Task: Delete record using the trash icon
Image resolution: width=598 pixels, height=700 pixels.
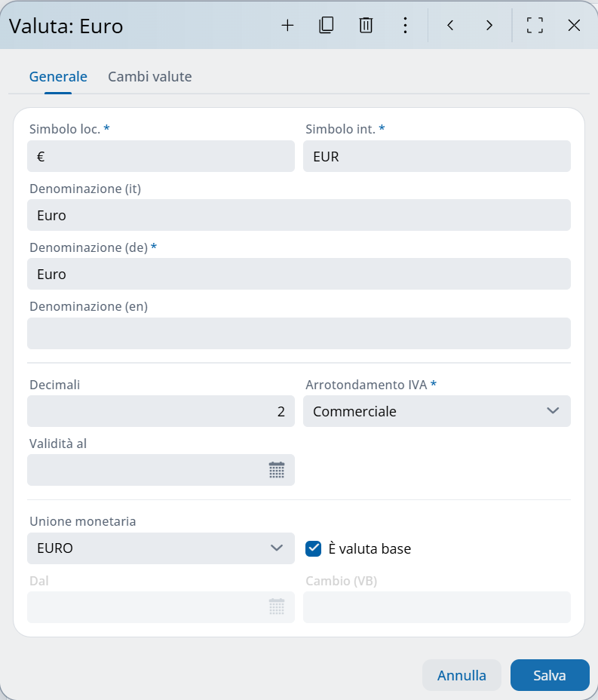Action: click(x=366, y=25)
